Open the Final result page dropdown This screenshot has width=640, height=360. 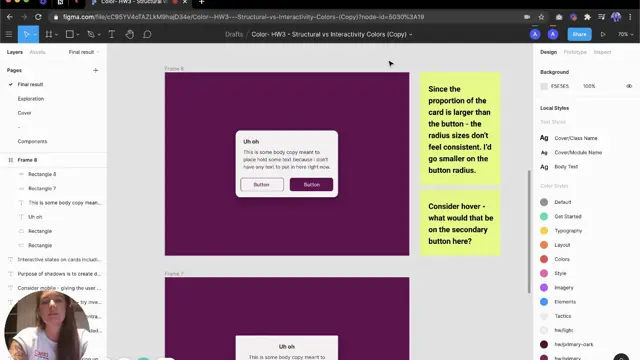click(84, 52)
